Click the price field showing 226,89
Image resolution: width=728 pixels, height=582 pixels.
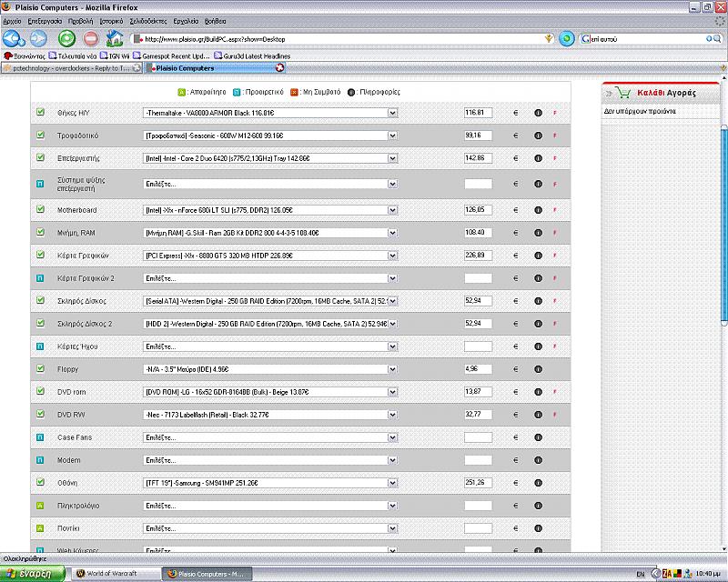479,256
